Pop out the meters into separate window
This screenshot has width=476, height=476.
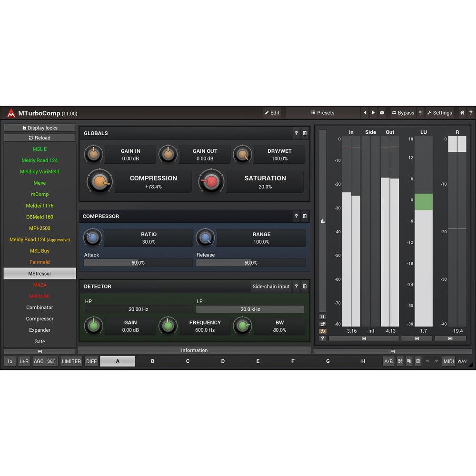click(323, 324)
